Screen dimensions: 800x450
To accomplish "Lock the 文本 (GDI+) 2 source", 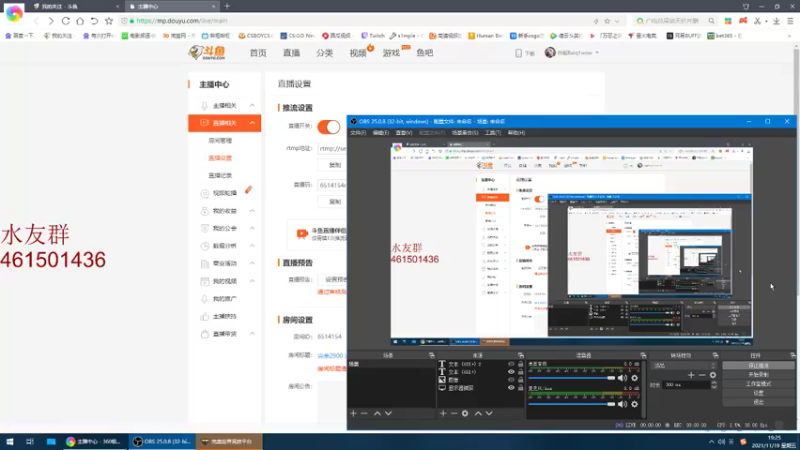I will point(520,364).
